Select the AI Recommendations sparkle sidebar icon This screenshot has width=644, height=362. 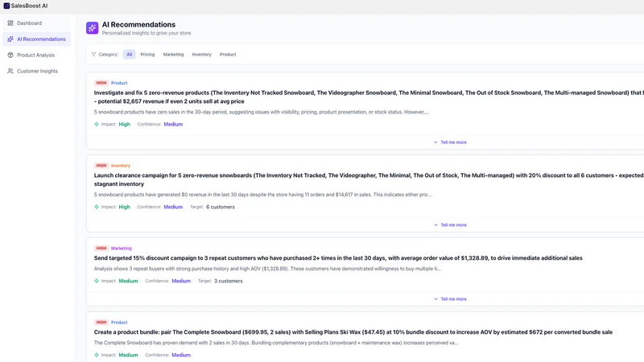coord(10,39)
